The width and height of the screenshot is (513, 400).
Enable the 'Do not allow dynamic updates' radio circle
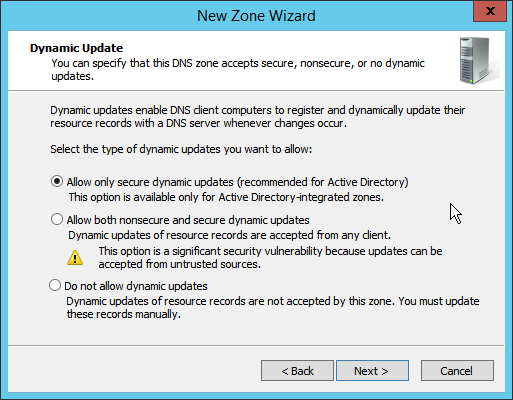tap(55, 285)
